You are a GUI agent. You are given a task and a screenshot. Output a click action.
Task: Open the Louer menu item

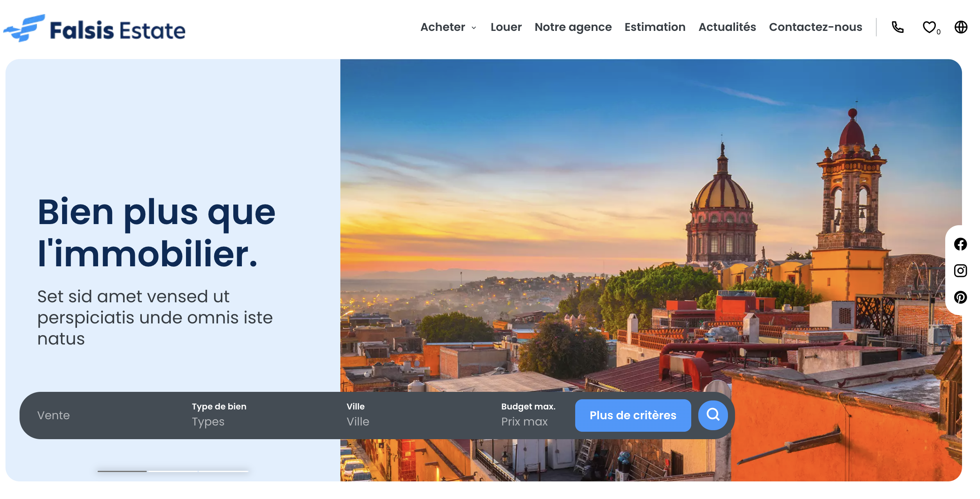coord(506,27)
